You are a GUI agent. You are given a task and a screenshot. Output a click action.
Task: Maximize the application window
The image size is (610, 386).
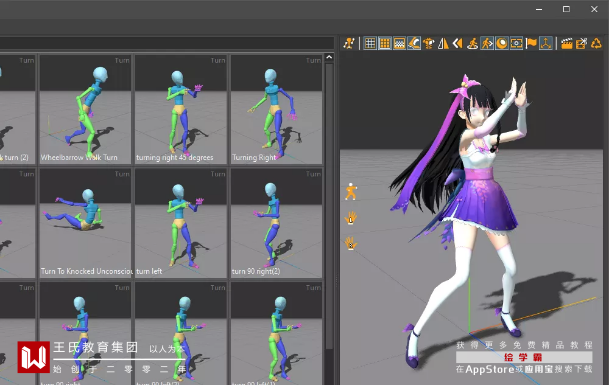[566, 9]
